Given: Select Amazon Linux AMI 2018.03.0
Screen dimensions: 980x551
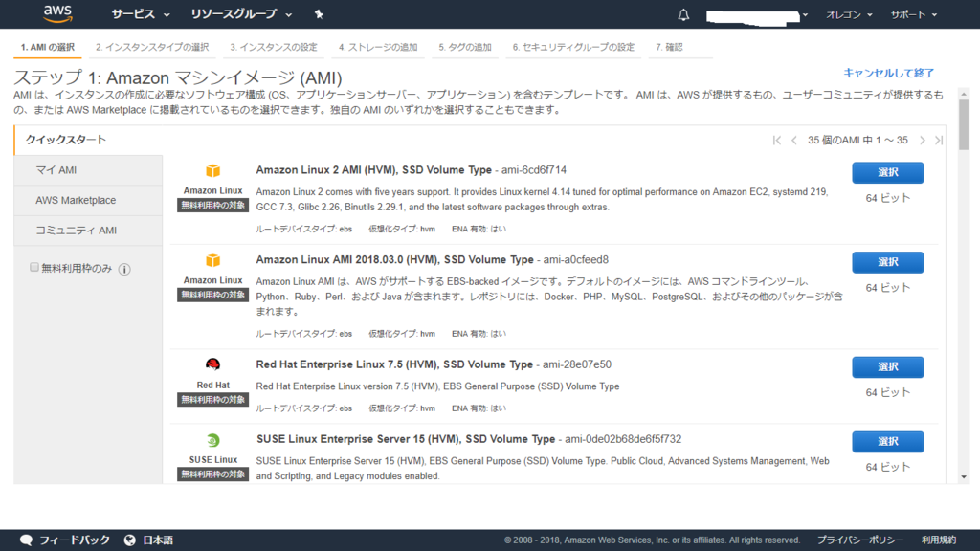Looking at the screenshot, I should [887, 262].
